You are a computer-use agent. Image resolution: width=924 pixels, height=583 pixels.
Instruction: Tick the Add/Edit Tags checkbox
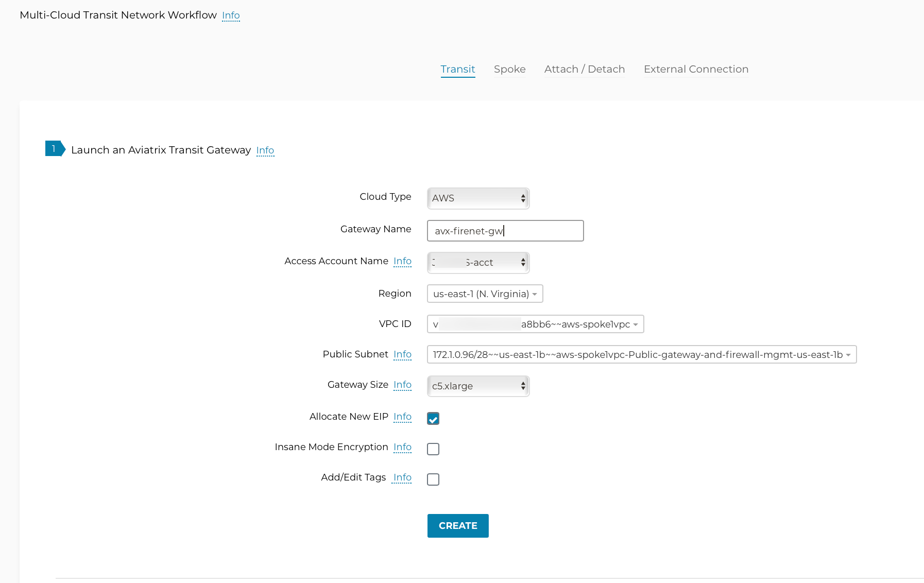point(433,479)
